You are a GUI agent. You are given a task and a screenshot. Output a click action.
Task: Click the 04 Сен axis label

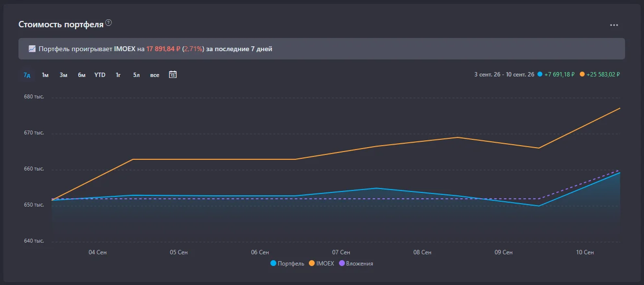point(98,252)
